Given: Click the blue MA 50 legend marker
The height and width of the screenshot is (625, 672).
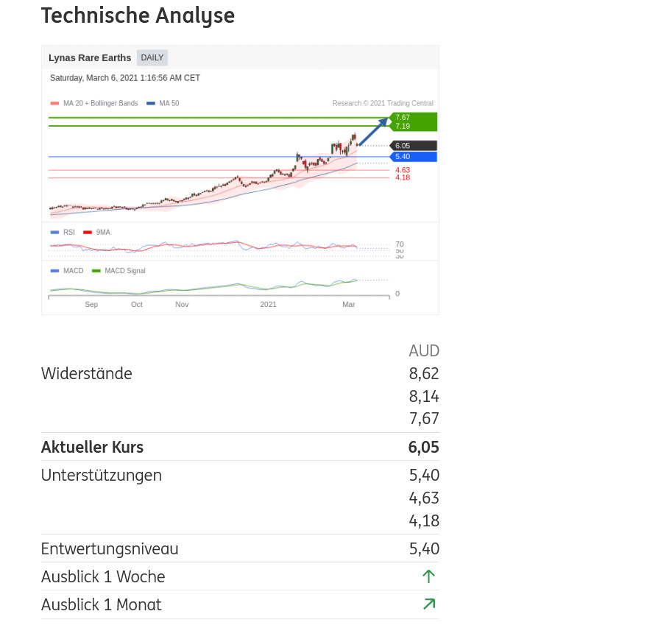Looking at the screenshot, I should click(151, 104).
